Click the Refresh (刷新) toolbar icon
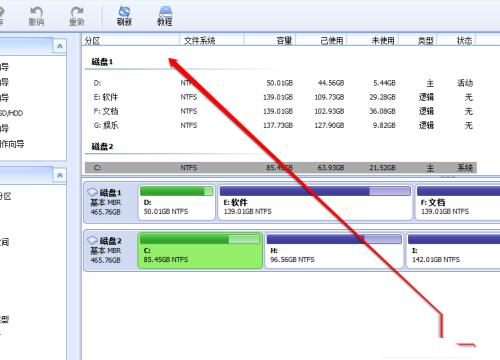This screenshot has height=360, width=500. pyautogui.click(x=124, y=16)
